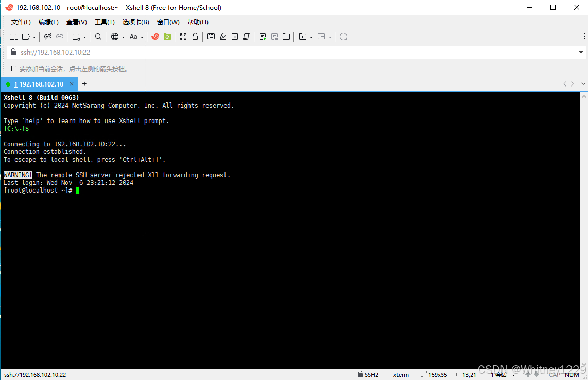Click the xterm status bar entry

(x=401, y=375)
